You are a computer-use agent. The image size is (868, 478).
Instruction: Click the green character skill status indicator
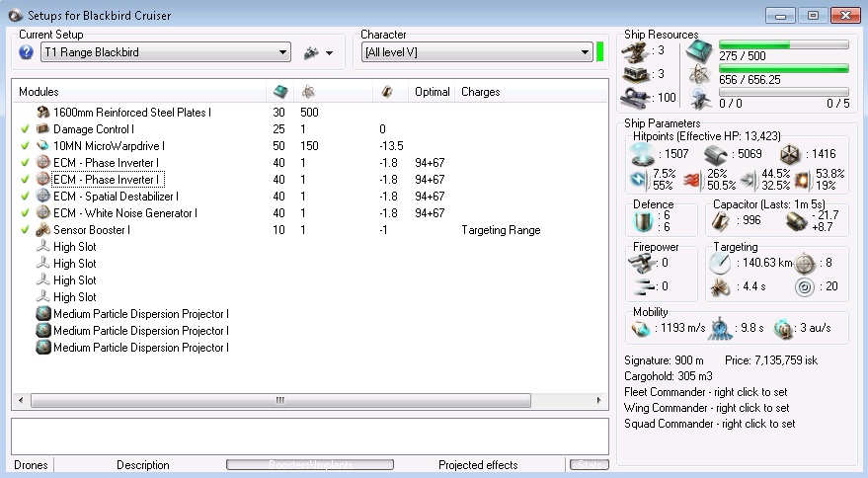(x=600, y=52)
